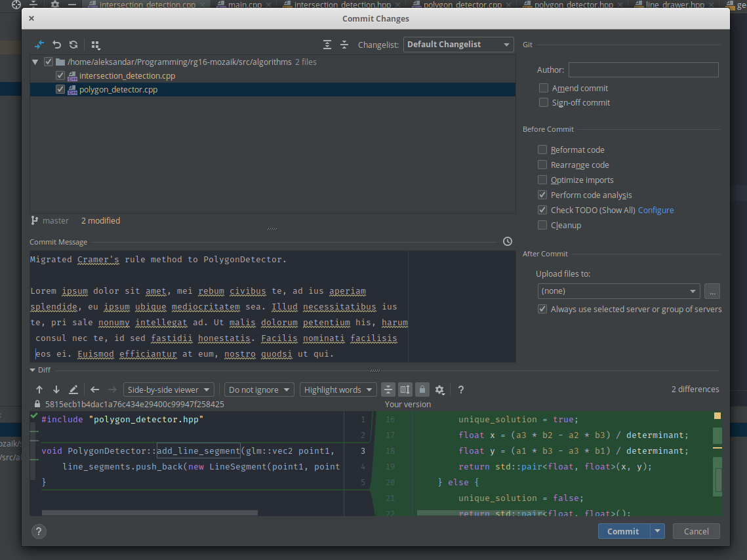Click the Author input field
Image resolution: width=747 pixels, height=560 pixels.
tap(643, 70)
